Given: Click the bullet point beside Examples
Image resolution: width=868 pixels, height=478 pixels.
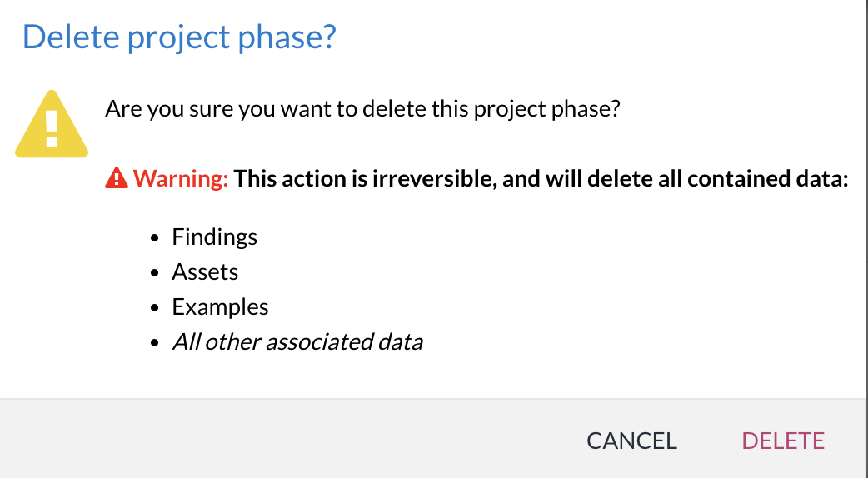Looking at the screenshot, I should [155, 308].
